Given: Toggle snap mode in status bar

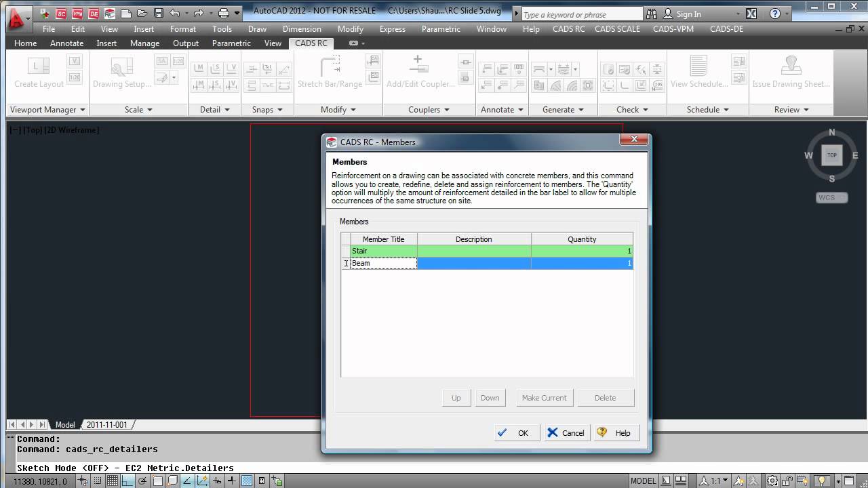Looking at the screenshot, I should coord(98,481).
